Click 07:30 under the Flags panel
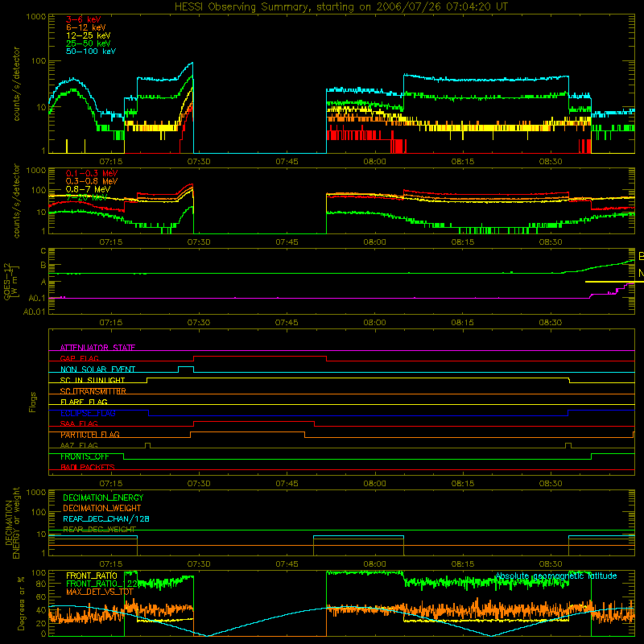Viewport: 644px width, 644px height. pyautogui.click(x=199, y=484)
